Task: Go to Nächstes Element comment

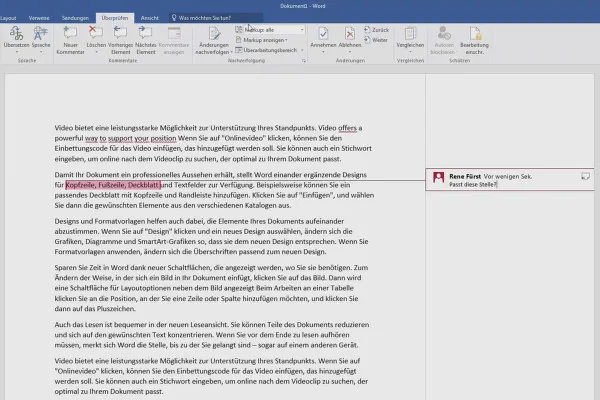Action: tap(145, 40)
